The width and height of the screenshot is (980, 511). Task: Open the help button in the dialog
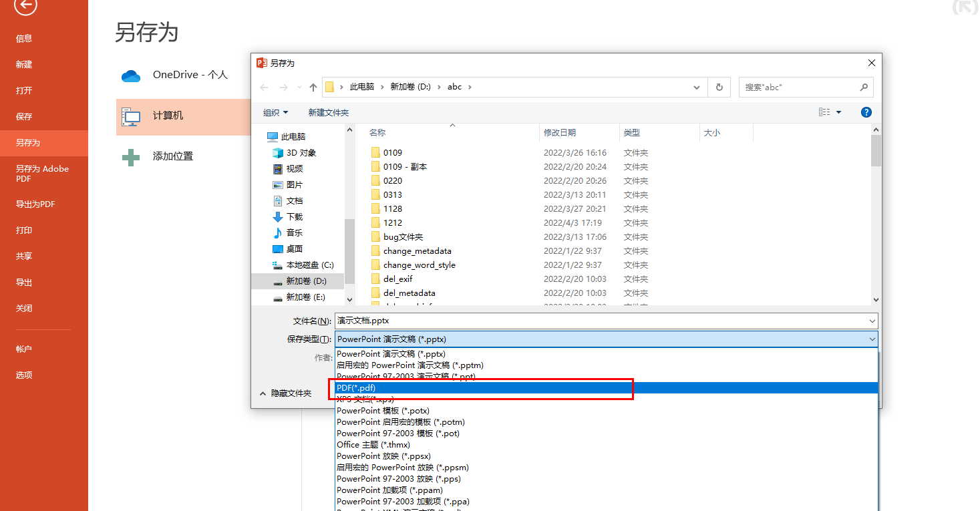coord(866,112)
